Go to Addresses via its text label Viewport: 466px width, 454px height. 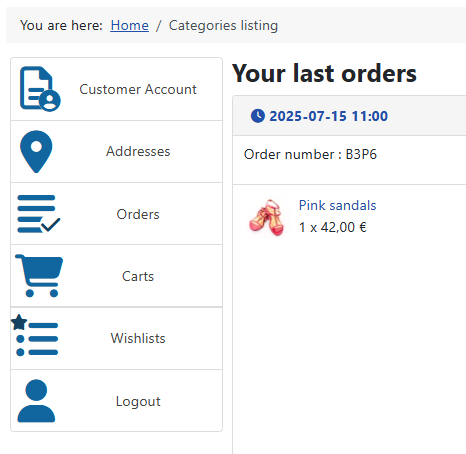click(138, 151)
